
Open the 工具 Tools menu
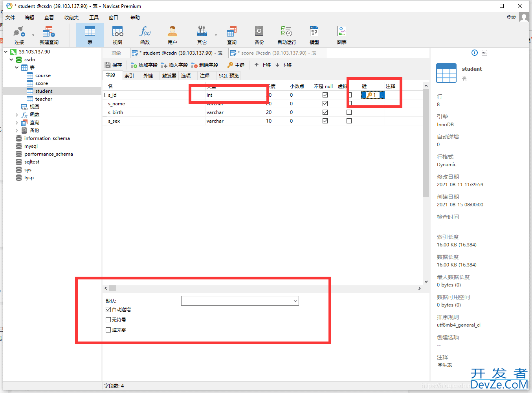point(94,17)
